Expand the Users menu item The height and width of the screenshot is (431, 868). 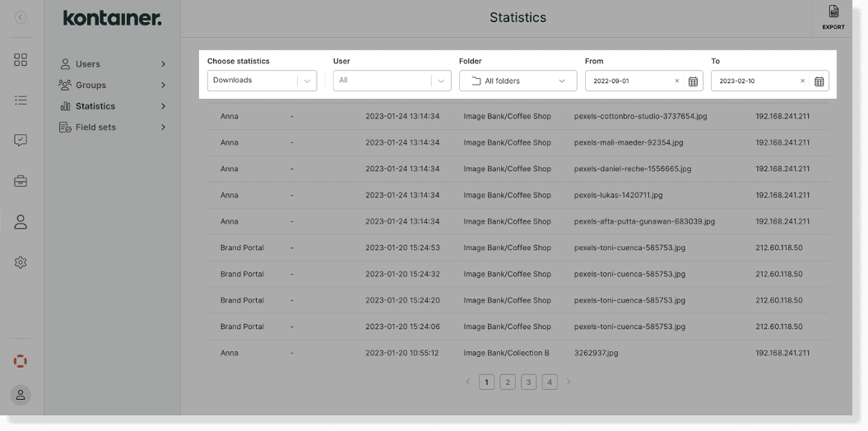(x=113, y=64)
